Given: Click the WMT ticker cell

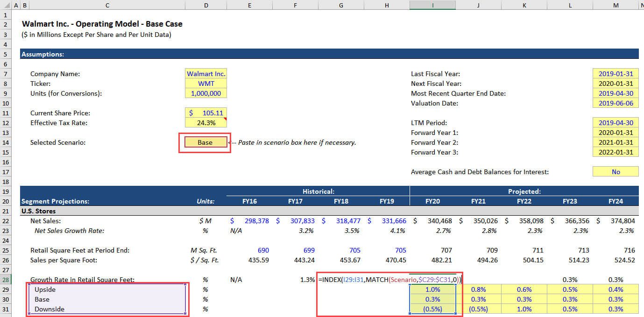Looking at the screenshot, I should pos(206,84).
